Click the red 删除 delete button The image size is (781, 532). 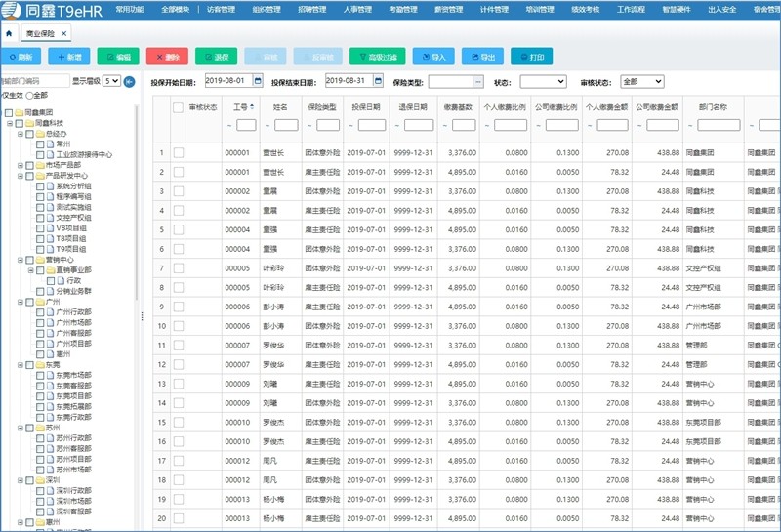pyautogui.click(x=167, y=57)
